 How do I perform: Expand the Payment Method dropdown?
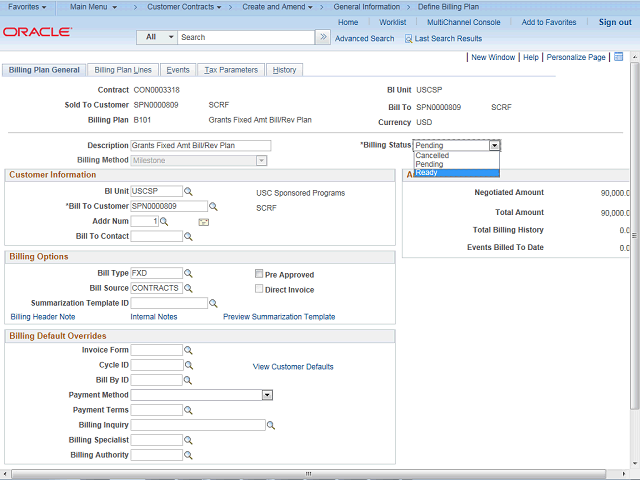[x=267, y=395]
